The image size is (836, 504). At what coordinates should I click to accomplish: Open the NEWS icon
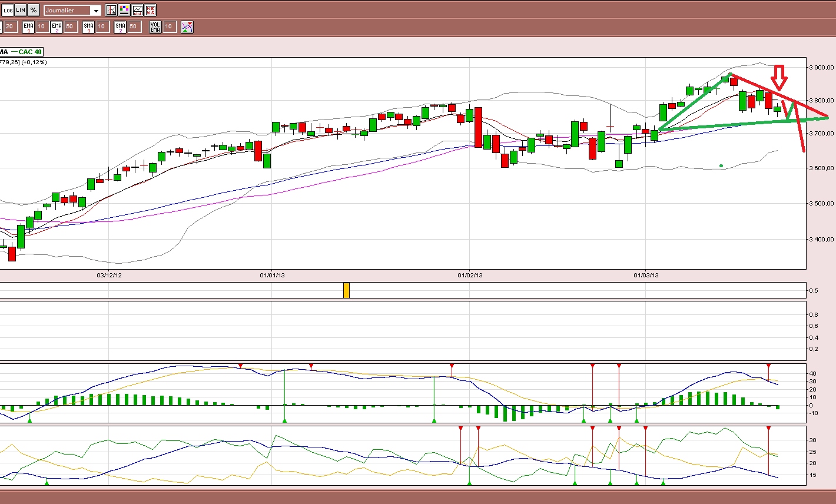click(x=151, y=10)
